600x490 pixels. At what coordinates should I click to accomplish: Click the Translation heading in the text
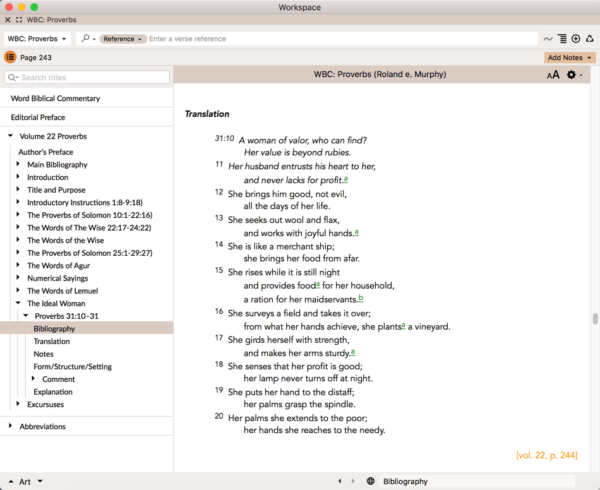coord(207,114)
